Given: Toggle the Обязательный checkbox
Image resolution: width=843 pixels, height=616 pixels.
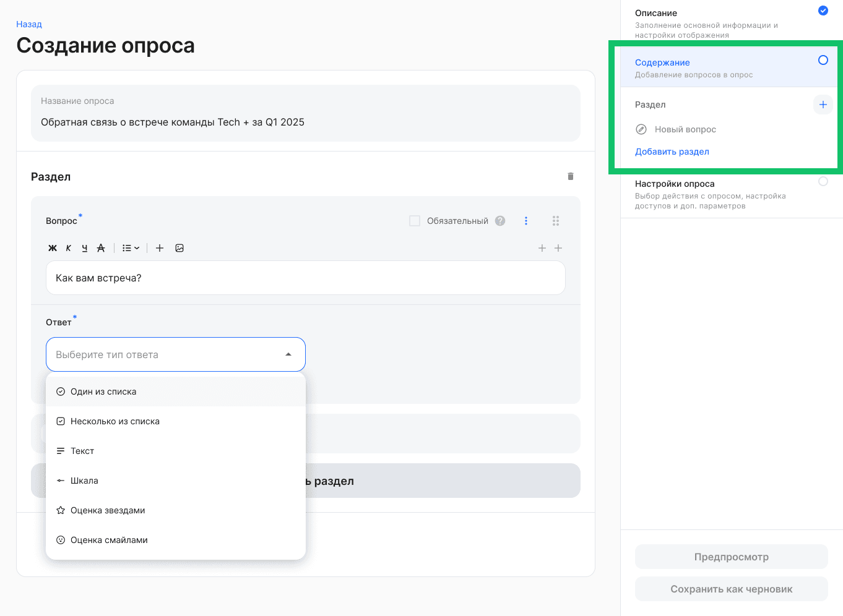Looking at the screenshot, I should point(414,220).
